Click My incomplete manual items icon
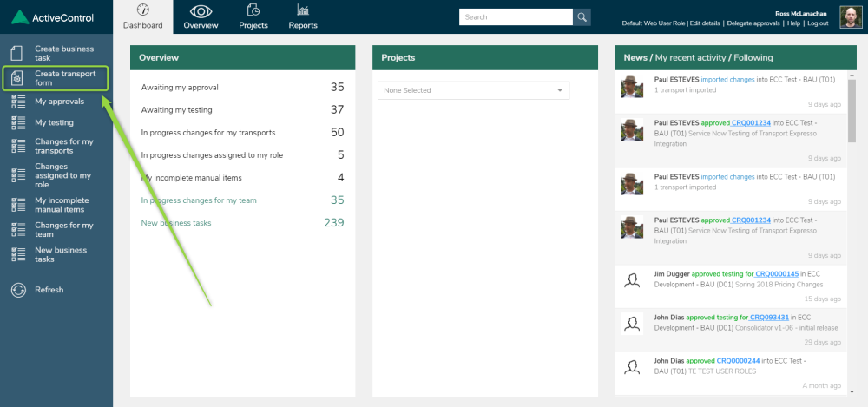868x407 pixels. coord(18,205)
